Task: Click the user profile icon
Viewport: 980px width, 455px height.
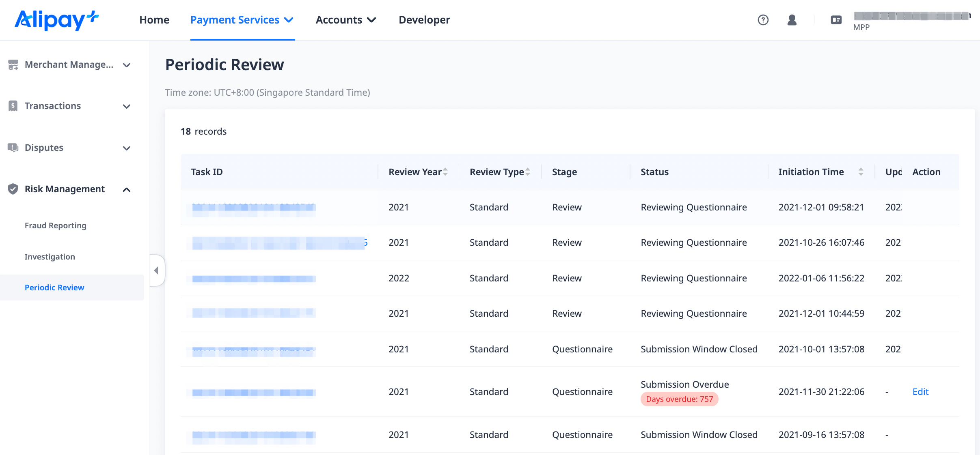Action: click(792, 20)
